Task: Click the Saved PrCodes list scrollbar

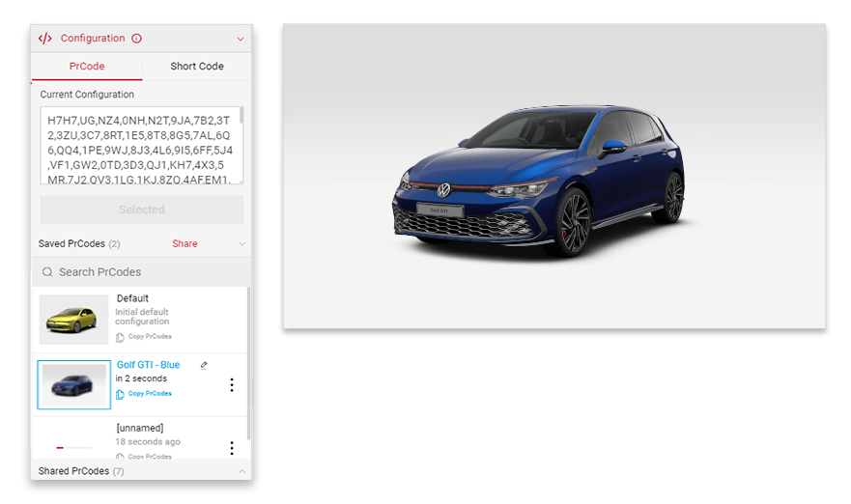Action: 248,363
